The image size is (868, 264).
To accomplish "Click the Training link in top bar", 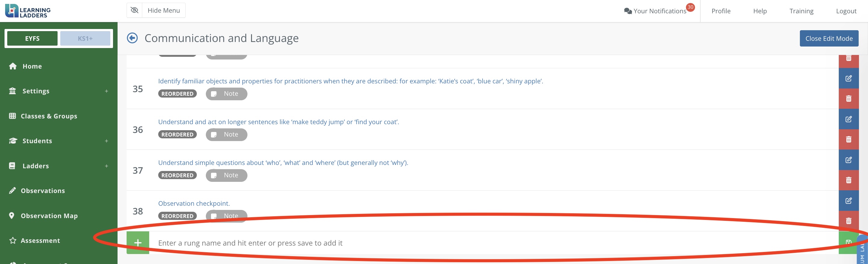I will coord(801,11).
